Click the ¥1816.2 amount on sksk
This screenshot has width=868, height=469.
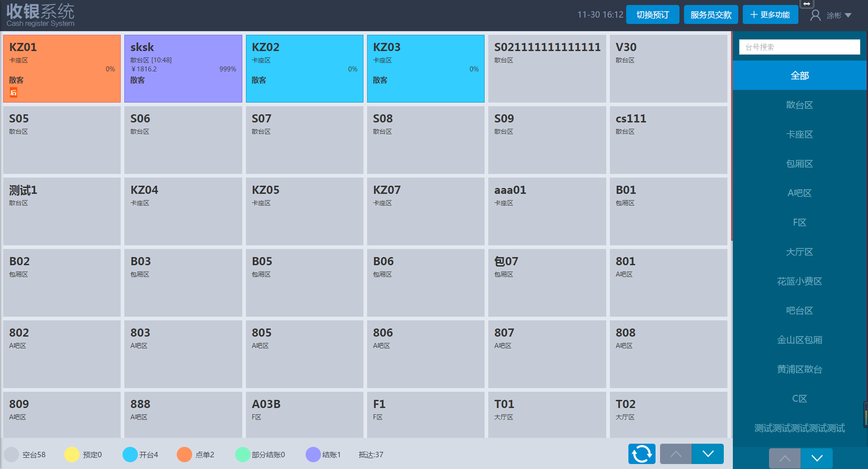(144, 69)
